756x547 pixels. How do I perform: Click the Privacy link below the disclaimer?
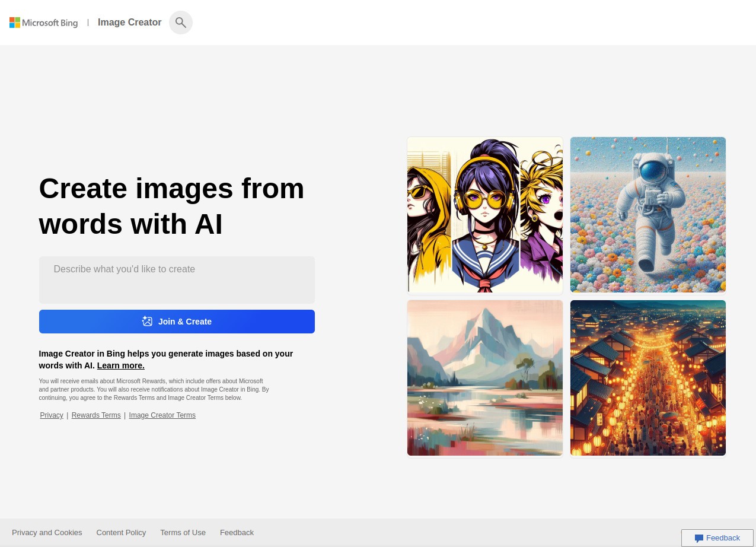[x=51, y=415]
